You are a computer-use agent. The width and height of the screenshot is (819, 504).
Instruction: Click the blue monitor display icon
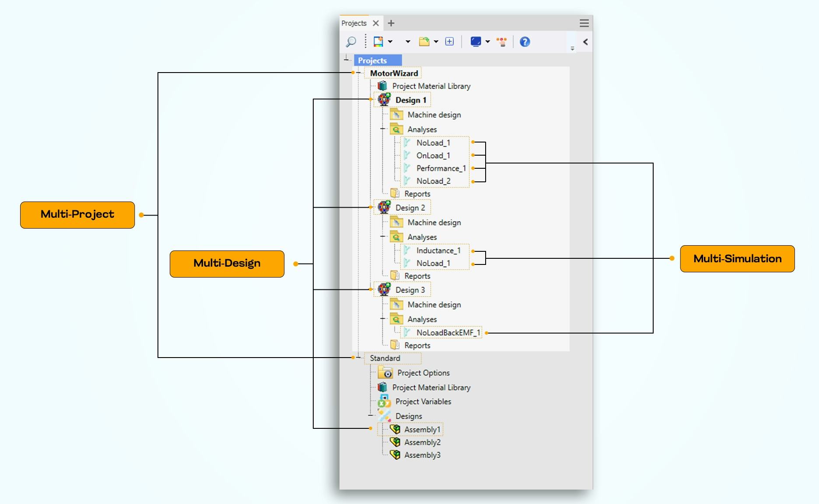click(x=475, y=42)
